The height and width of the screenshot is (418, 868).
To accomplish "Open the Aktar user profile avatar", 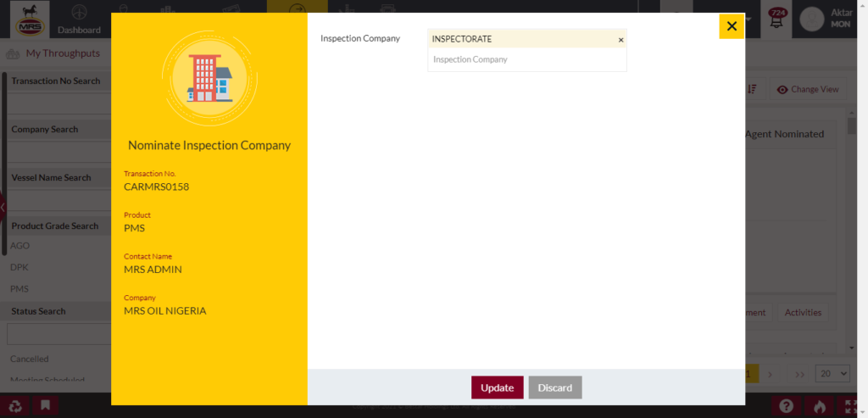I will point(811,20).
